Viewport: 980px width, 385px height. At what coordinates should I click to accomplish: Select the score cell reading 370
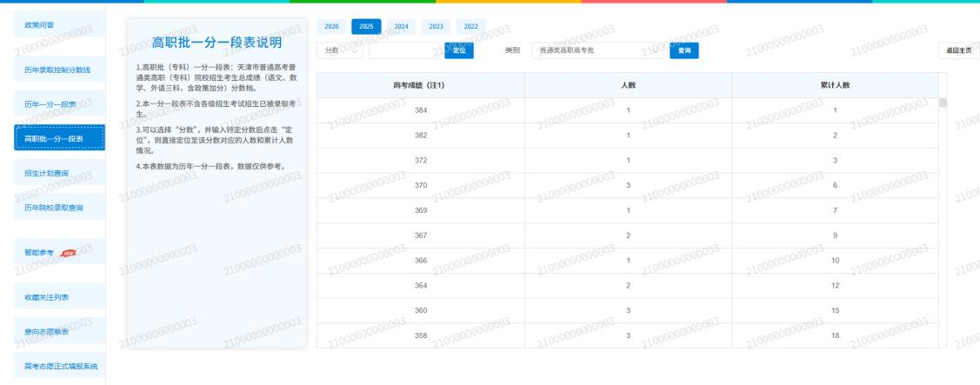[421, 186]
